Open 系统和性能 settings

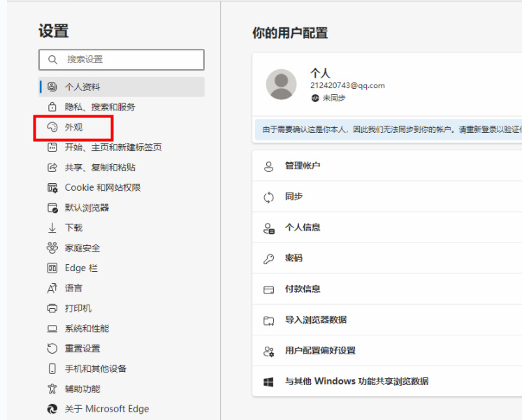pos(122,328)
